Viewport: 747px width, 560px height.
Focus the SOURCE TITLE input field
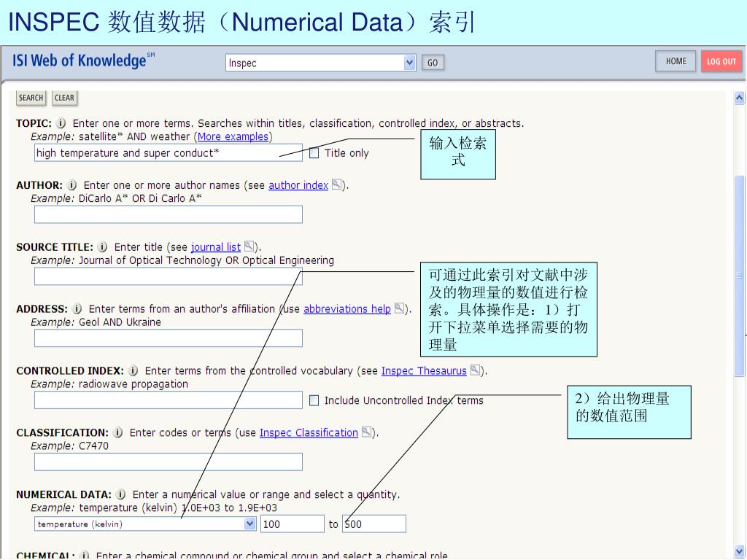[169, 276]
